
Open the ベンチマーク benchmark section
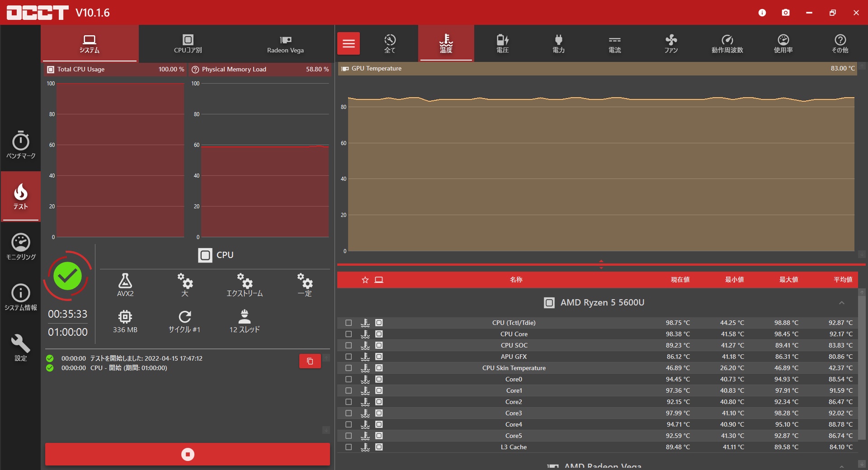pos(21,145)
